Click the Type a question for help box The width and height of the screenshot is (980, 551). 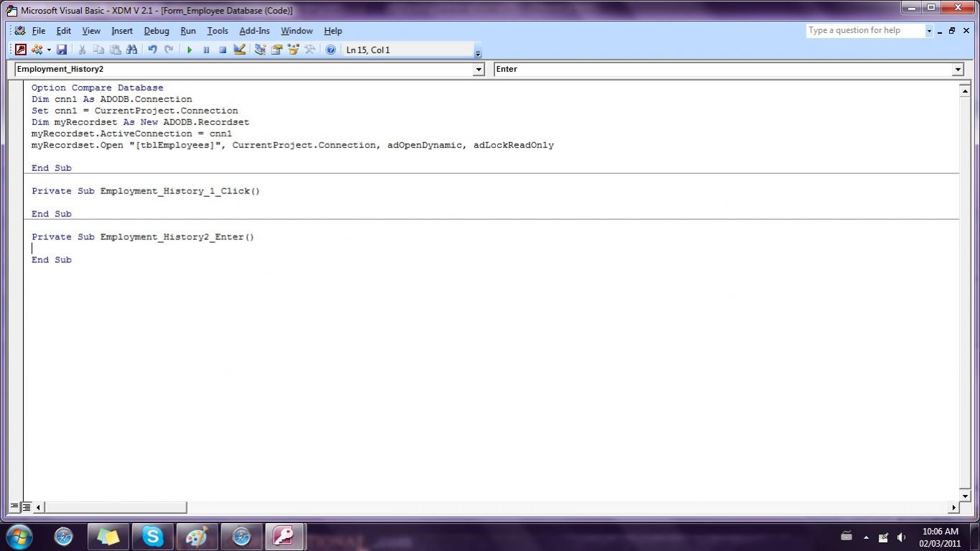(x=864, y=31)
